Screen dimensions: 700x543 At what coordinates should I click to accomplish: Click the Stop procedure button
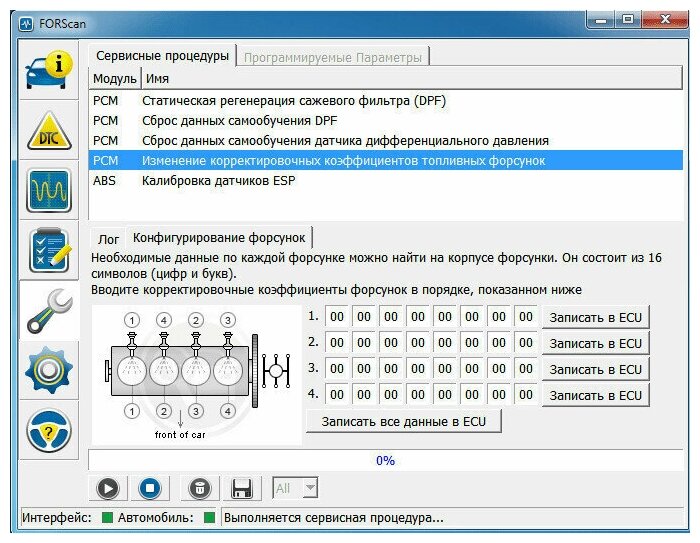point(150,488)
